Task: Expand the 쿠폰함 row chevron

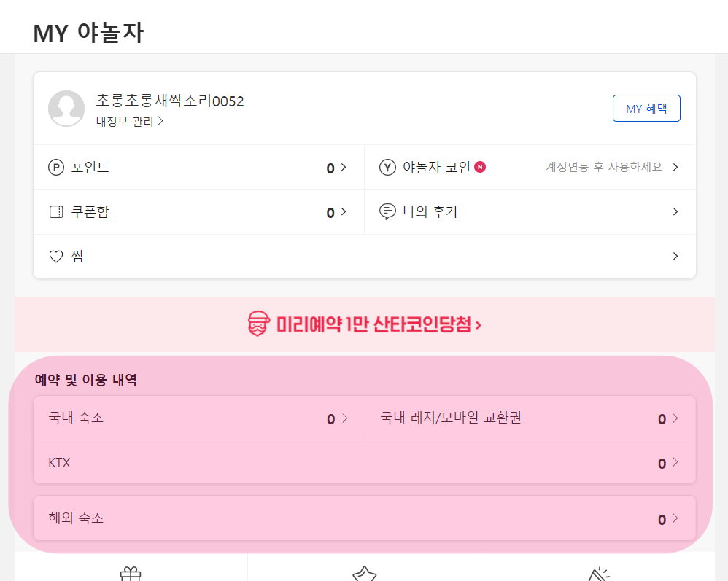Action: point(344,211)
